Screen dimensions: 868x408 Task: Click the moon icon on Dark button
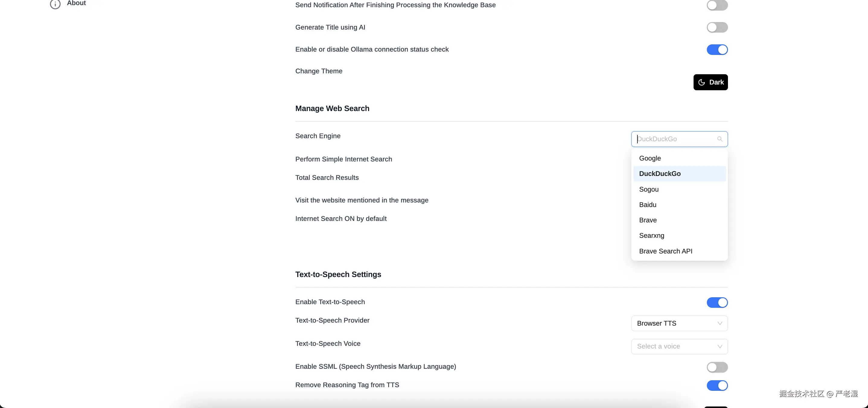click(x=701, y=82)
